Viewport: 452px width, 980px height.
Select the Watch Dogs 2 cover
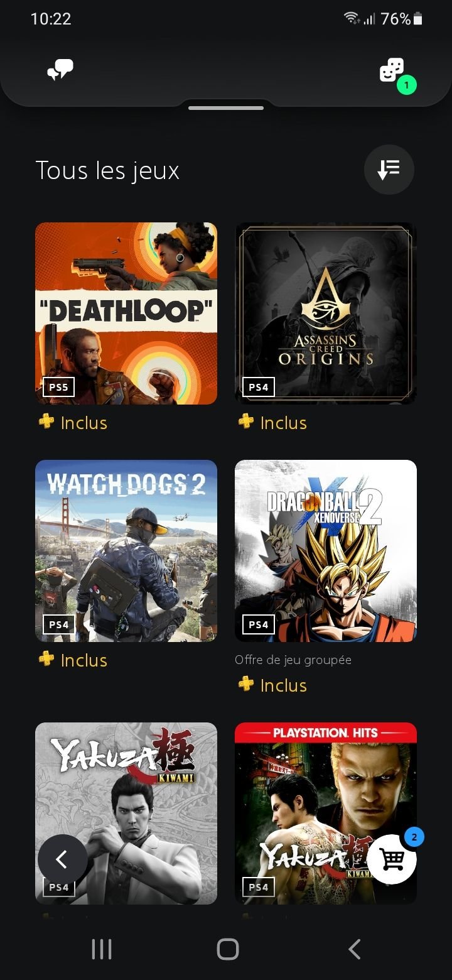(x=126, y=551)
